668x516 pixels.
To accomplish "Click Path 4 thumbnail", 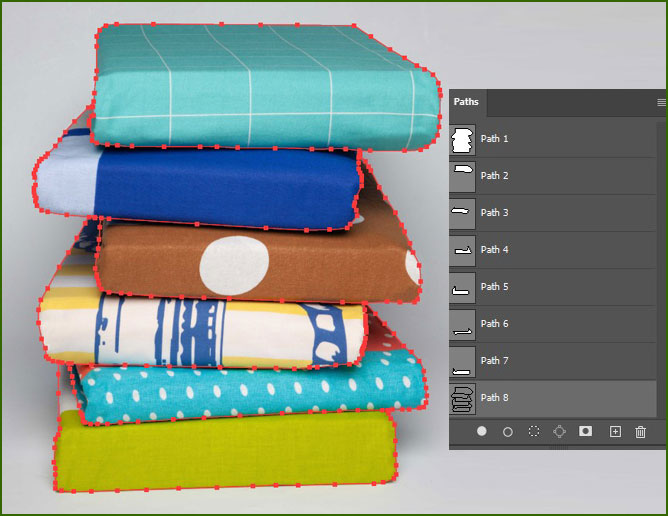I will click(x=463, y=250).
